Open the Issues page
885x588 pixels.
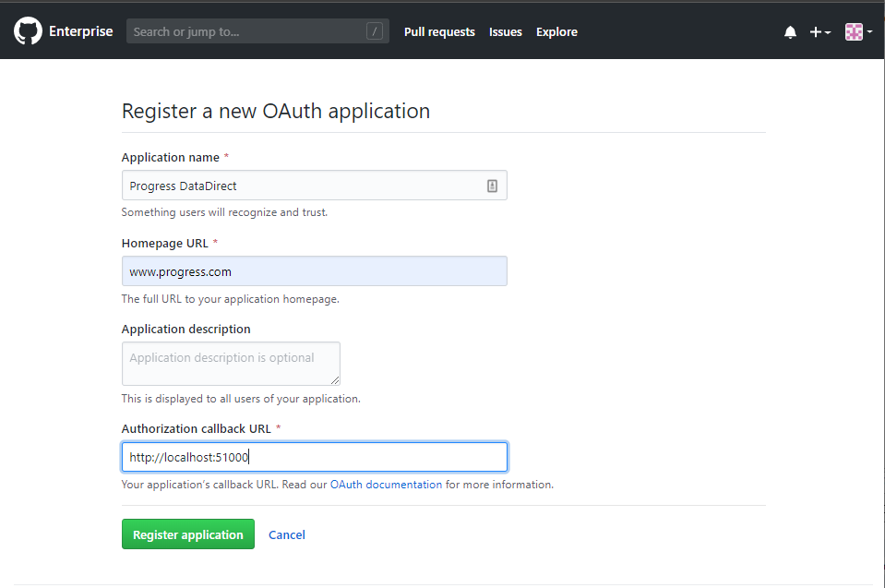[x=505, y=32]
